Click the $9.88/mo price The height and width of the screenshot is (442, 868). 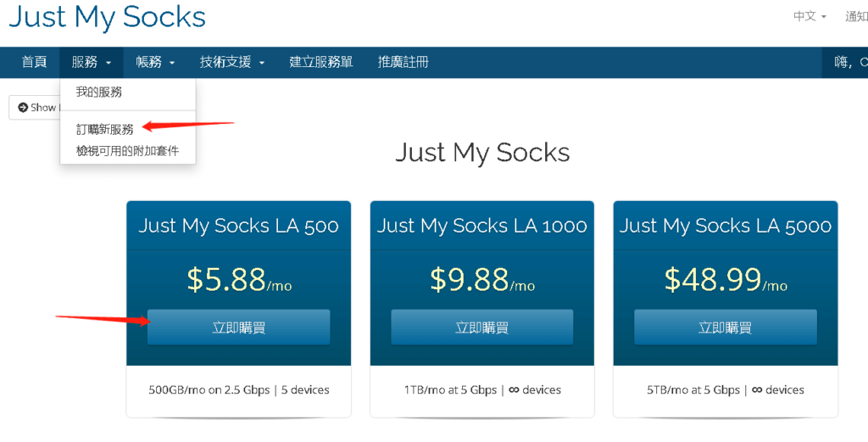click(x=482, y=279)
